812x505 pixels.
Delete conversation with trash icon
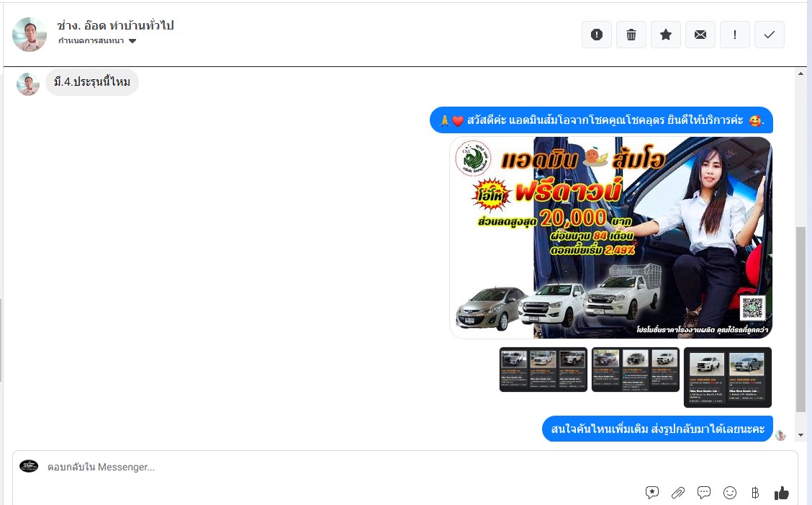coord(631,35)
